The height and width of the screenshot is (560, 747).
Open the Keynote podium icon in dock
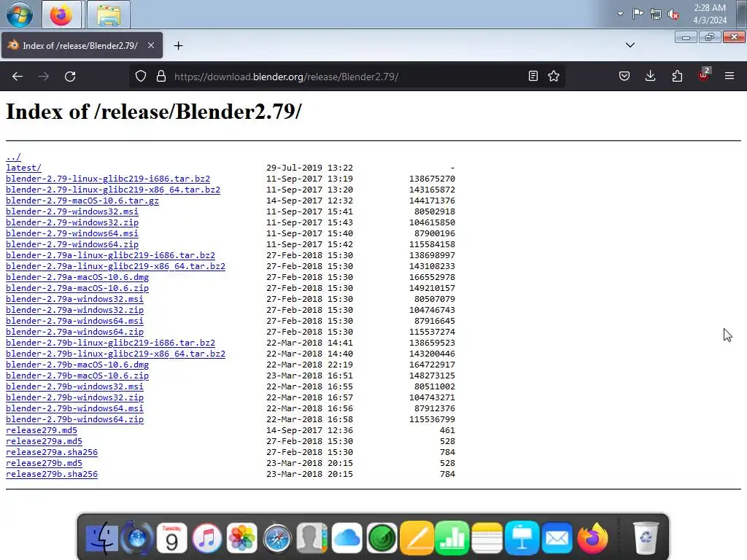point(522,539)
